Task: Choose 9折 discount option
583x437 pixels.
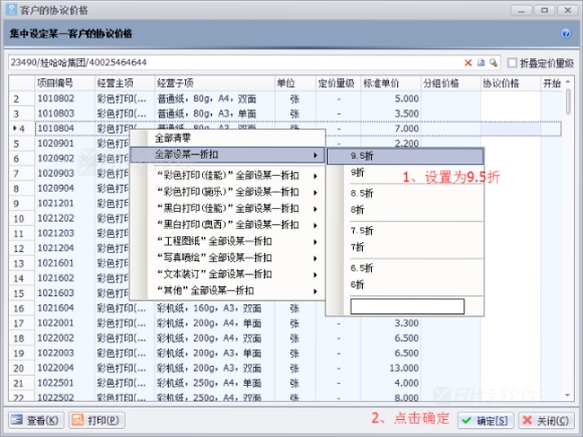Action: pos(405,173)
